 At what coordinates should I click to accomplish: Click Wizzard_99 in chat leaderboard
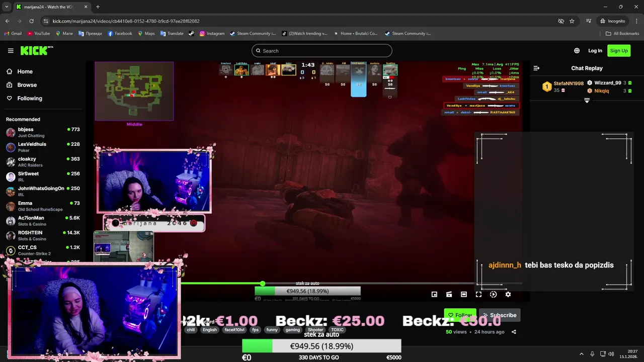pyautogui.click(x=607, y=83)
